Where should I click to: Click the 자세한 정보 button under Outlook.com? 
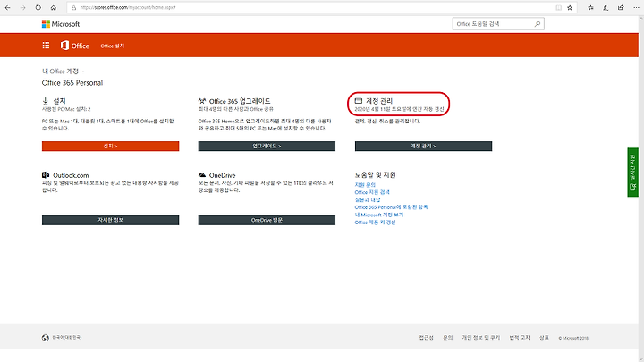pyautogui.click(x=111, y=220)
